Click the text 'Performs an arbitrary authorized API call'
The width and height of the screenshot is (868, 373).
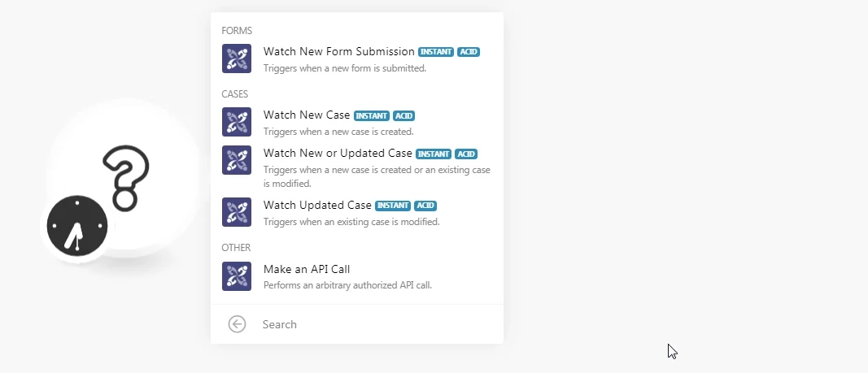click(347, 285)
